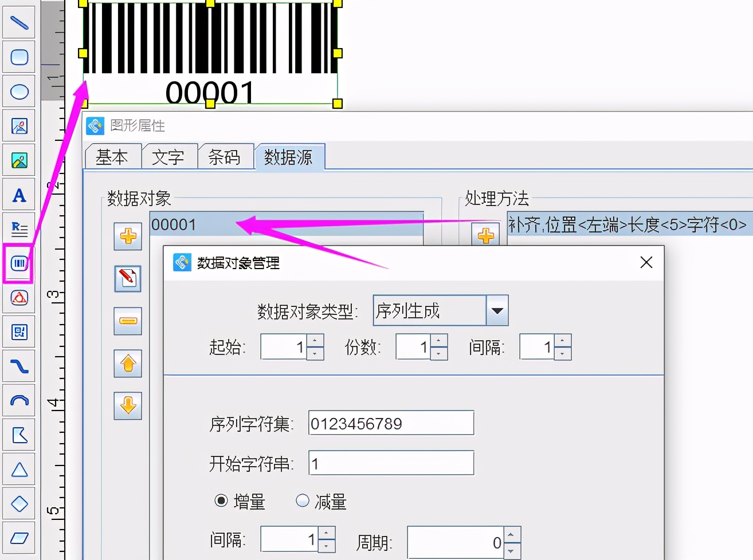Focus the 起始 number field
Image resolution: width=753 pixels, height=560 pixels.
click(x=284, y=347)
